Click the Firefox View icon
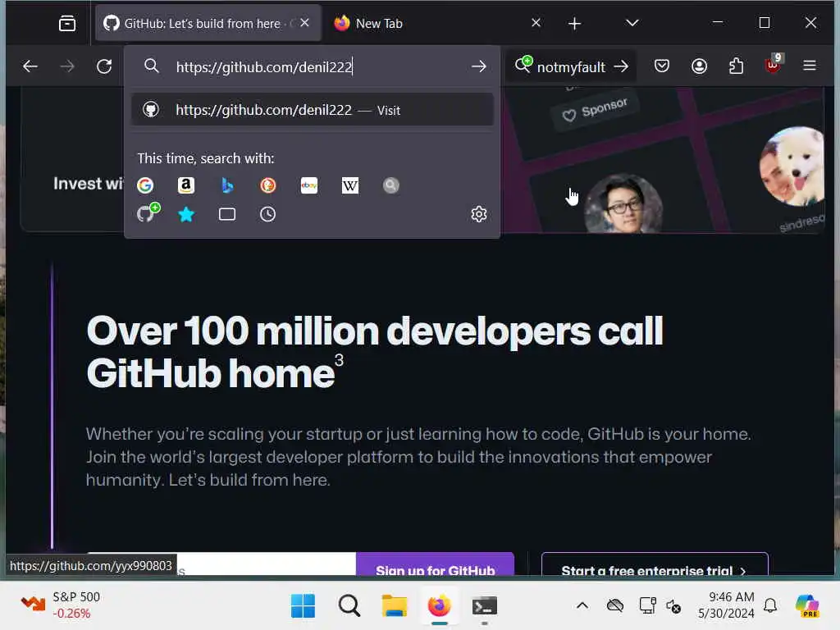This screenshot has height=630, width=840. (67, 24)
